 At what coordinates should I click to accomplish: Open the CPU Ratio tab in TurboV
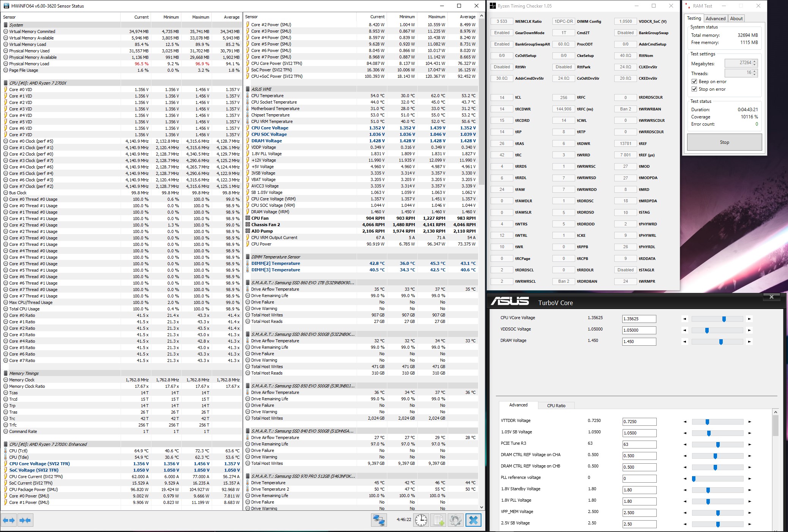pyautogui.click(x=556, y=406)
